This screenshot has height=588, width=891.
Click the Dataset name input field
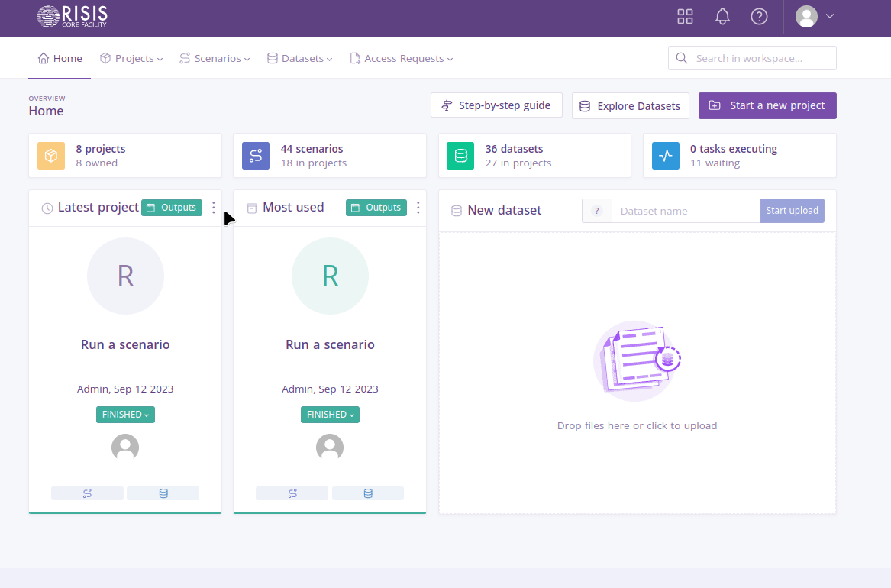tap(686, 211)
